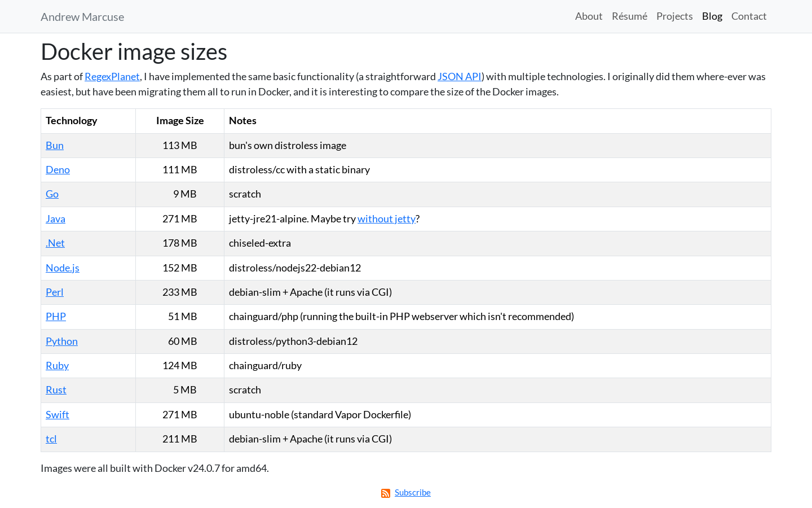Image resolution: width=812 pixels, height=508 pixels.
Task: Select the '113 MB' cell for Bun
Action: (x=180, y=146)
